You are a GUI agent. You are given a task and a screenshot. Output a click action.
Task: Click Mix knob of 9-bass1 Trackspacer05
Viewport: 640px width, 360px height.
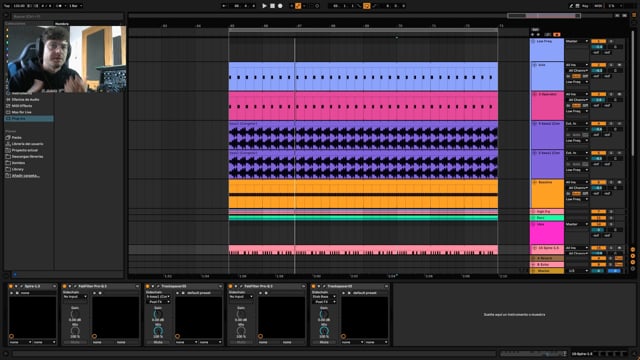point(158,331)
